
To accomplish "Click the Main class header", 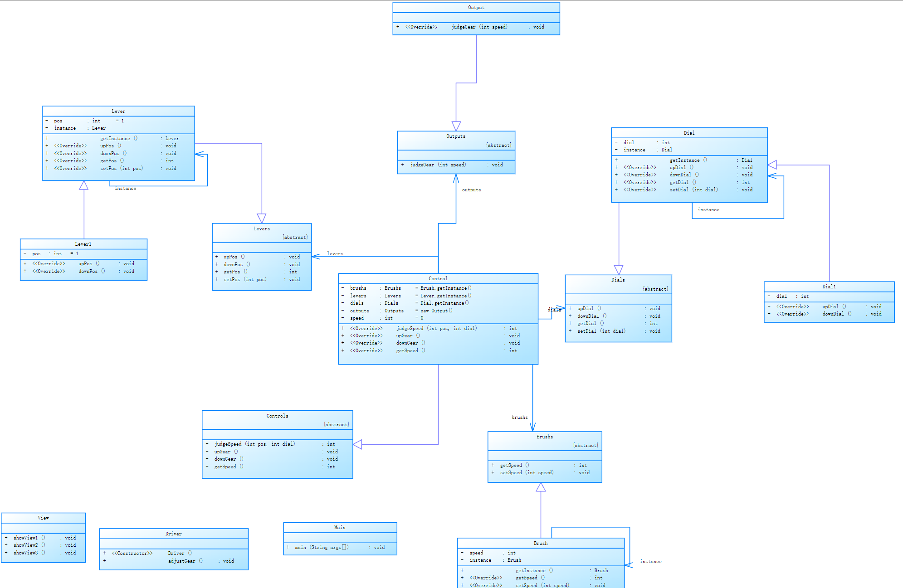I will [x=340, y=527].
